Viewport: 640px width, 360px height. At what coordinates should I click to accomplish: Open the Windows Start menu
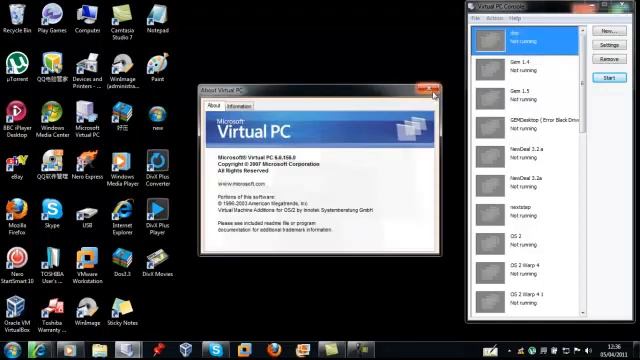(x=12, y=350)
